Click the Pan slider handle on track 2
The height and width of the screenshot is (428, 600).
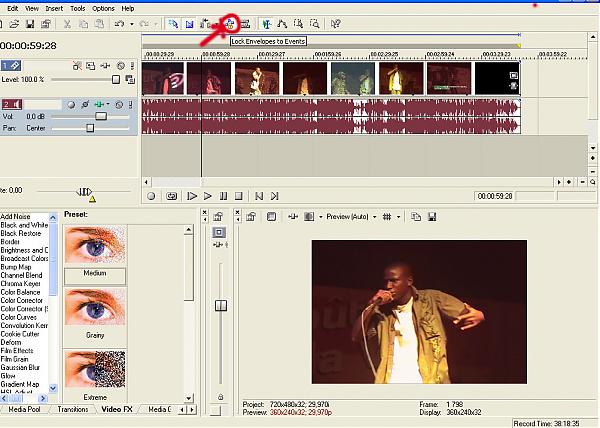click(x=90, y=128)
